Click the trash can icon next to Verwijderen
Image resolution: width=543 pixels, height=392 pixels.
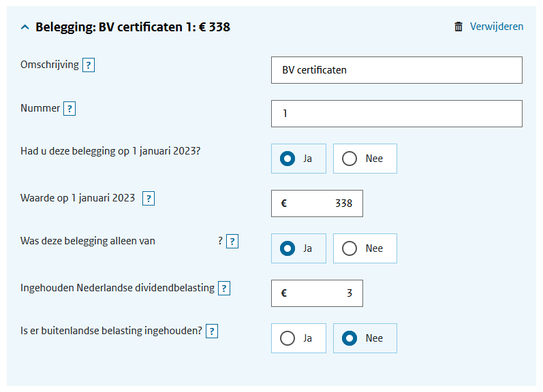coord(458,27)
